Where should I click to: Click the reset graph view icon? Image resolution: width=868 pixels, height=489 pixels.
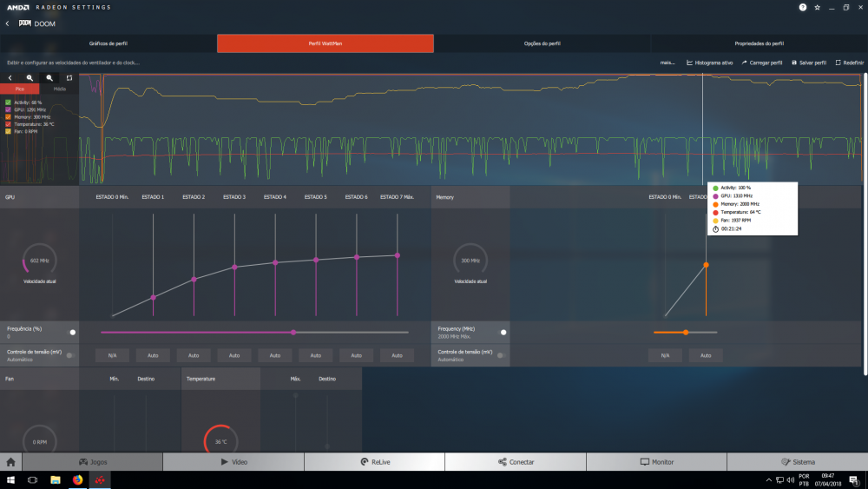[x=69, y=77]
